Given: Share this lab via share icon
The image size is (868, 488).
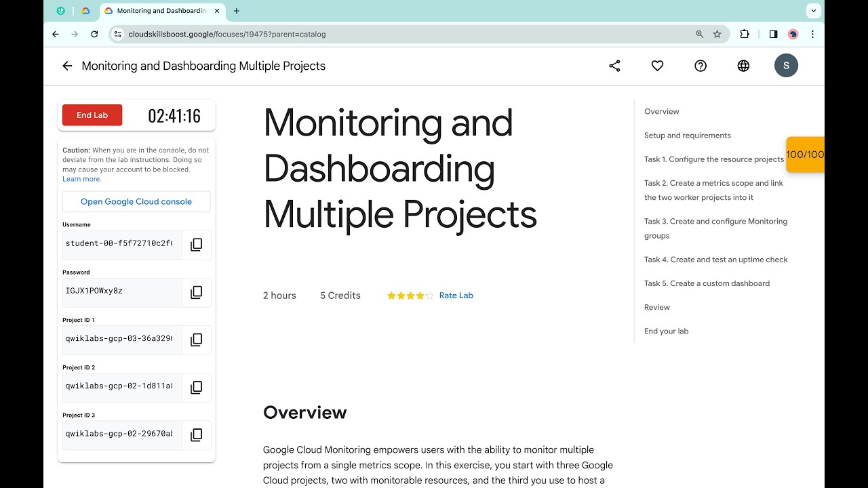Looking at the screenshot, I should pyautogui.click(x=614, y=66).
